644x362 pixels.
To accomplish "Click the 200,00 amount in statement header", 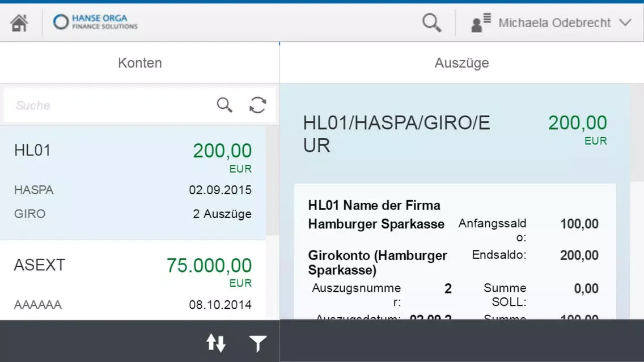I will pos(578,123).
